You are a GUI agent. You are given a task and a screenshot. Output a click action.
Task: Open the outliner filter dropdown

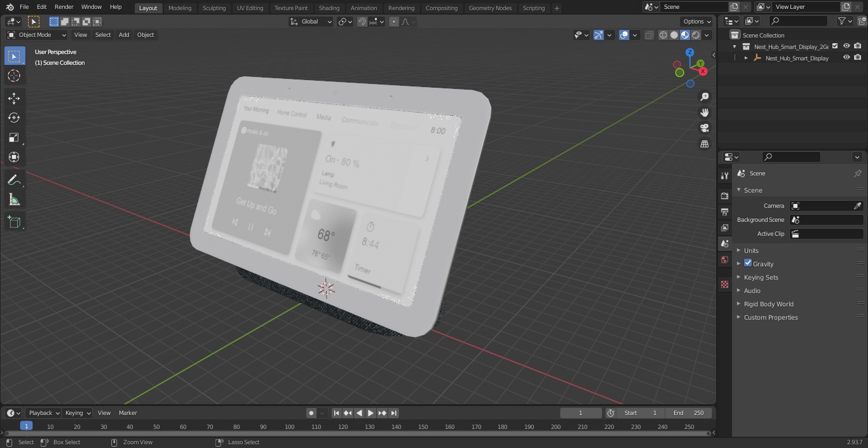tap(844, 21)
